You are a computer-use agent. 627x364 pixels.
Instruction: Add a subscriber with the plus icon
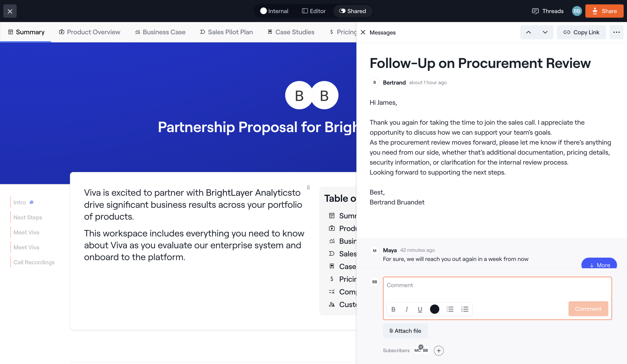439,350
